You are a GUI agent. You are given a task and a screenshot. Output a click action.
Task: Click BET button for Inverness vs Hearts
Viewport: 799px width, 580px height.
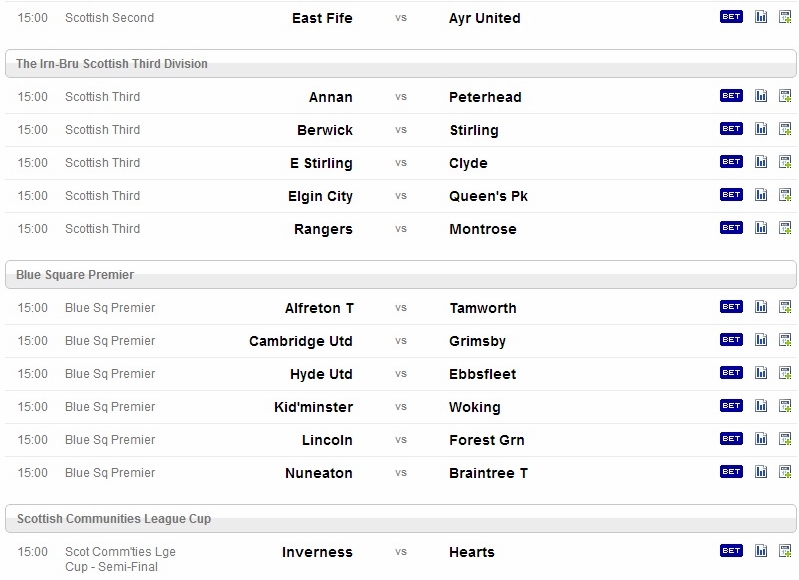pyautogui.click(x=731, y=550)
